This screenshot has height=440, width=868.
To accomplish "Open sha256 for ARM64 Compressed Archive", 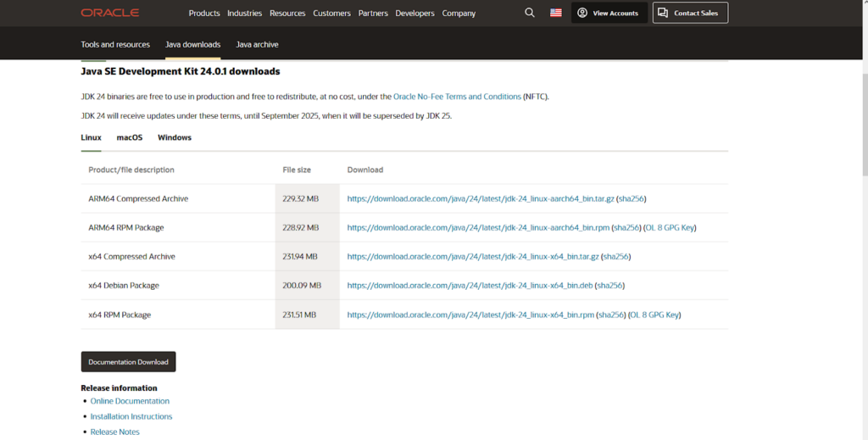I will [631, 198].
